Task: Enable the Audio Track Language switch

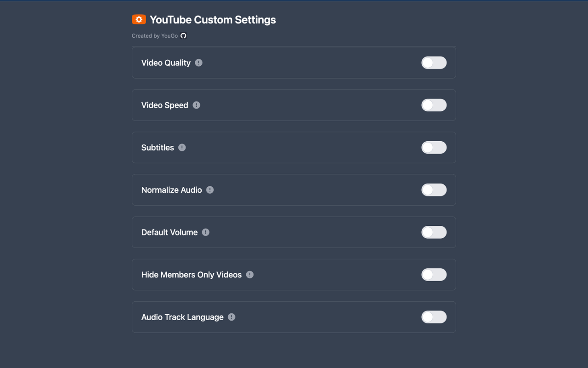Action: (x=434, y=317)
